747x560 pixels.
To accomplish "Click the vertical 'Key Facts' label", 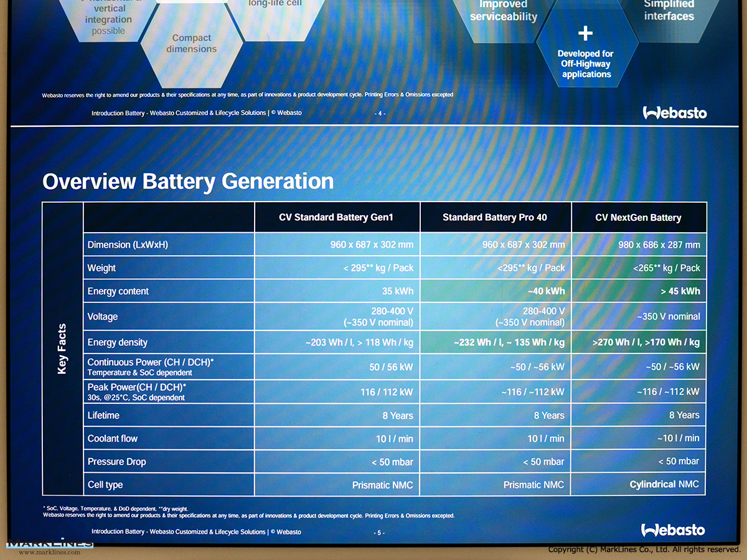I will [x=62, y=348].
